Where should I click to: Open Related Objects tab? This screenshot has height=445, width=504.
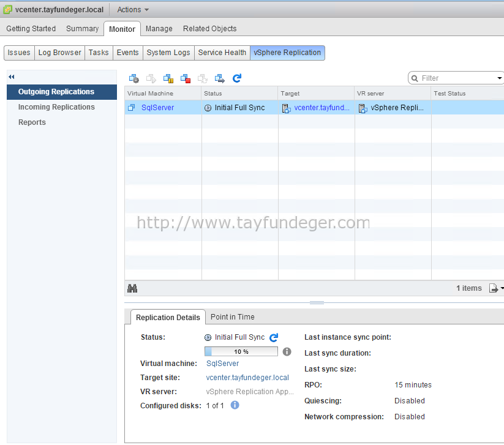pos(209,29)
